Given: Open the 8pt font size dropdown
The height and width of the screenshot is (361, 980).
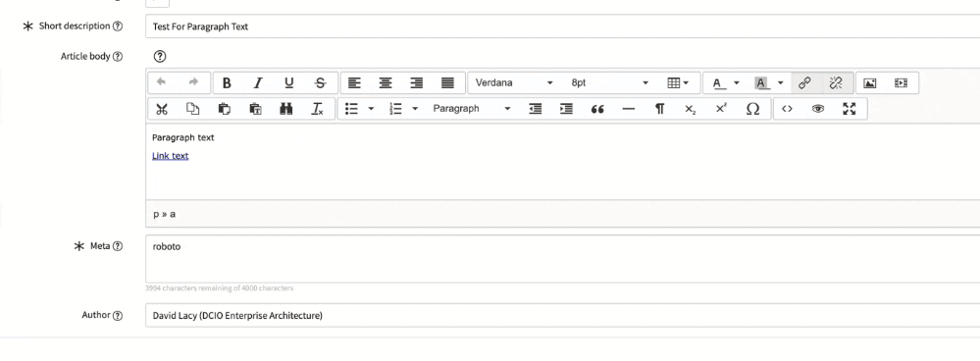Looking at the screenshot, I should [x=609, y=82].
